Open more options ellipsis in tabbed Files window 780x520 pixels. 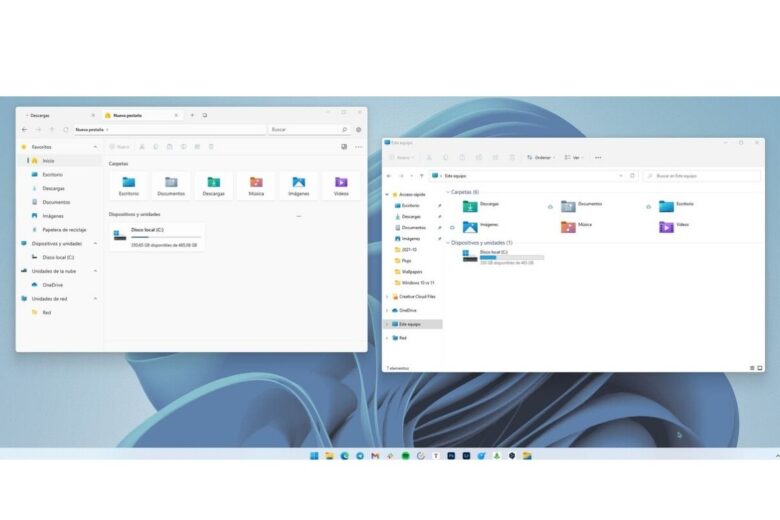tap(358, 147)
